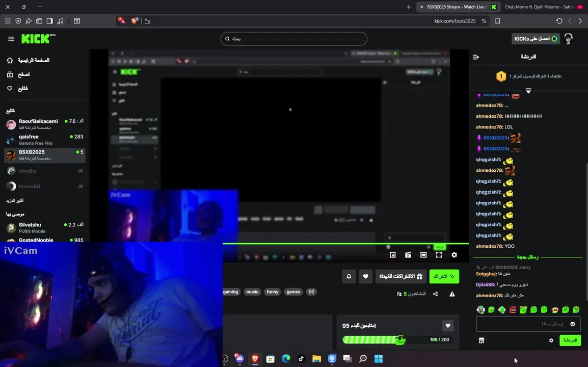Open Brave main menu hamburger in the toolbar
The height and width of the screenshot is (367, 588).
click(x=8, y=21)
